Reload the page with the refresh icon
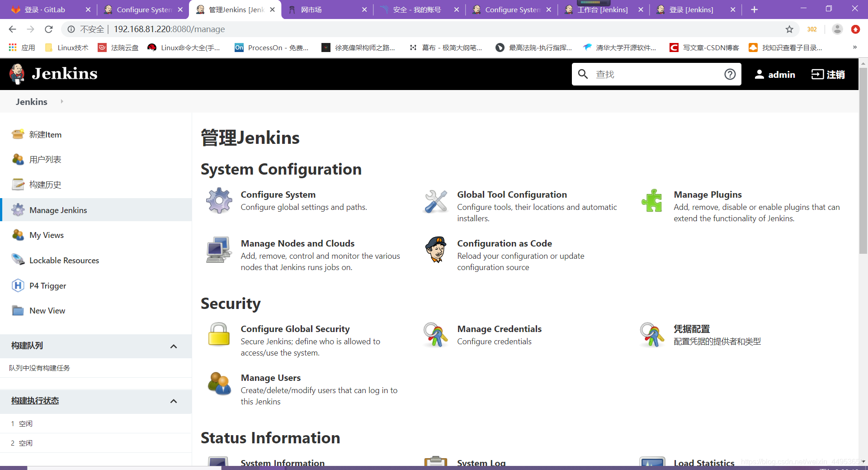Image resolution: width=868 pixels, height=470 pixels. tap(49, 29)
